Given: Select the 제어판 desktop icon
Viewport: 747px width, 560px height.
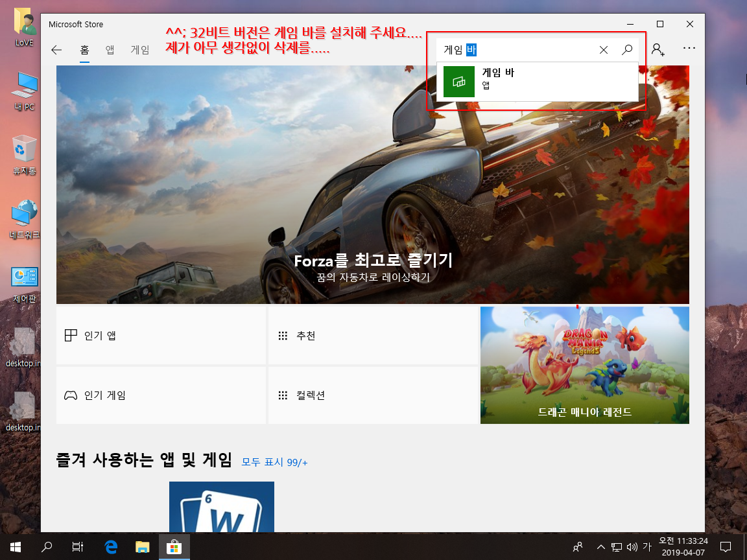Looking at the screenshot, I should tap(24, 285).
